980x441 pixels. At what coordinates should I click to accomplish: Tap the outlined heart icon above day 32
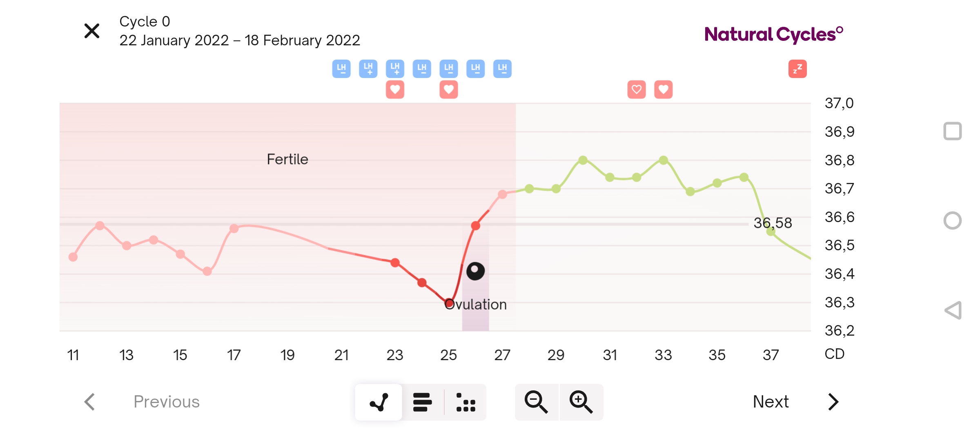point(636,89)
